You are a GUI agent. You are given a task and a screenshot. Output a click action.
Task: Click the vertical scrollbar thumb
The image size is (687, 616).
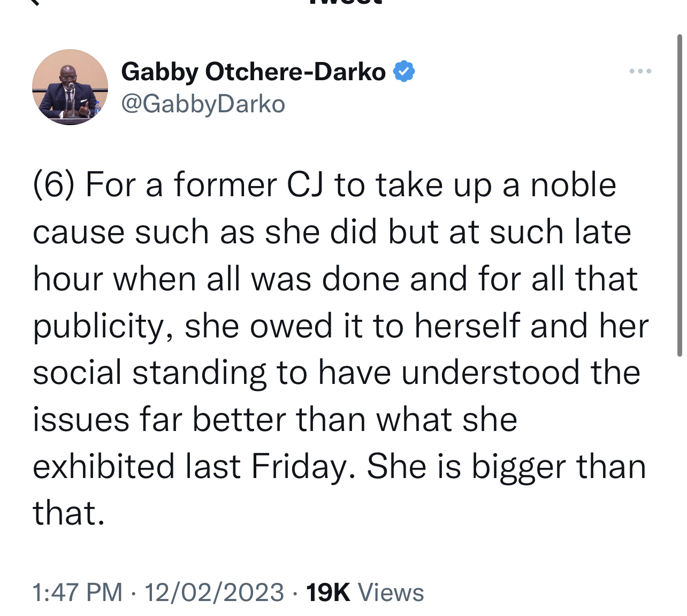point(680,195)
